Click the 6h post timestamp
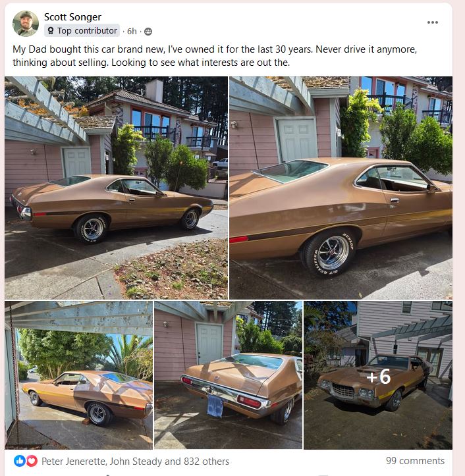 [x=132, y=31]
